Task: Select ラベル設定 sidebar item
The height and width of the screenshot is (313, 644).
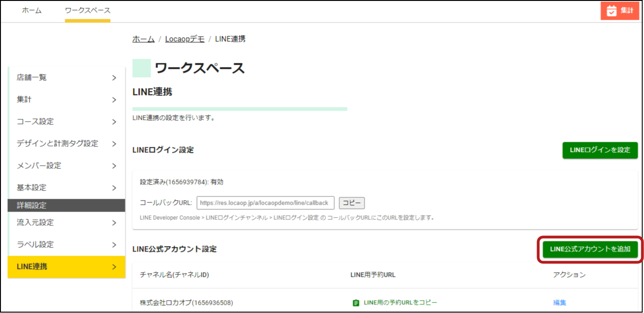Action: 67,245
